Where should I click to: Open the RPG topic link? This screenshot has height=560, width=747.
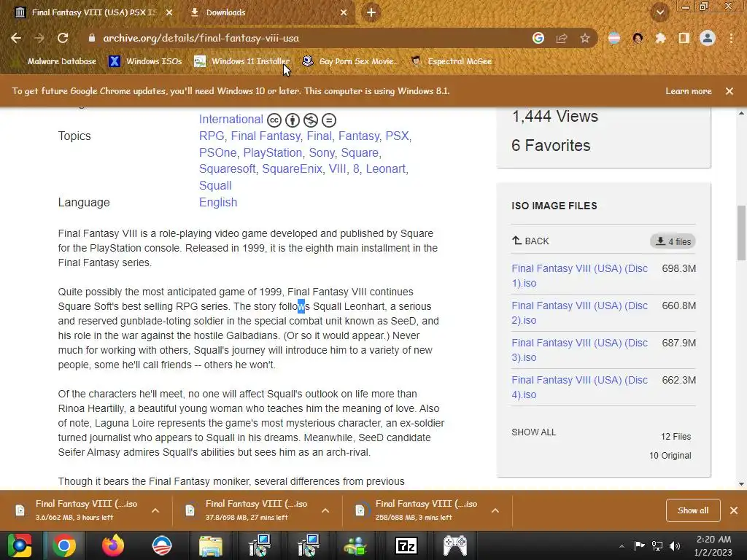click(212, 136)
